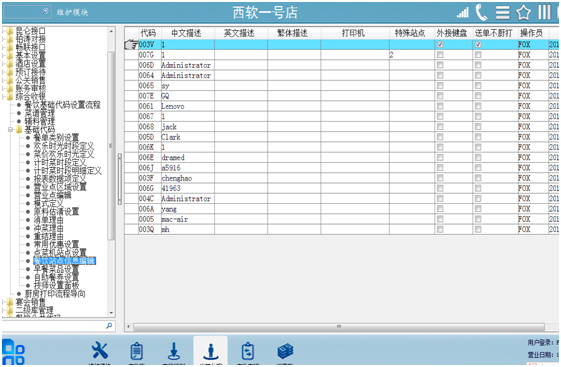Click the horizontal scrollbar below the table
The height and width of the screenshot is (367, 561).
(338, 327)
